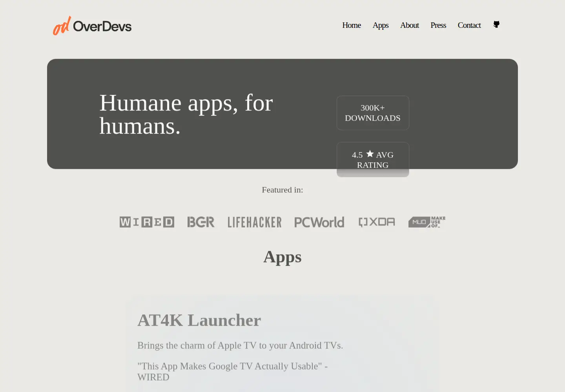
Task: Click the Lifehacker logo
Action: (255, 222)
